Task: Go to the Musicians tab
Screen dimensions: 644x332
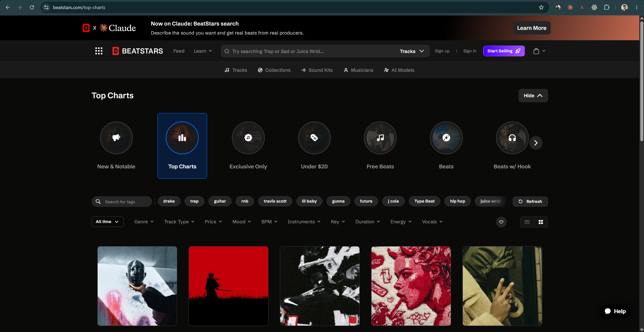Action: coord(358,70)
